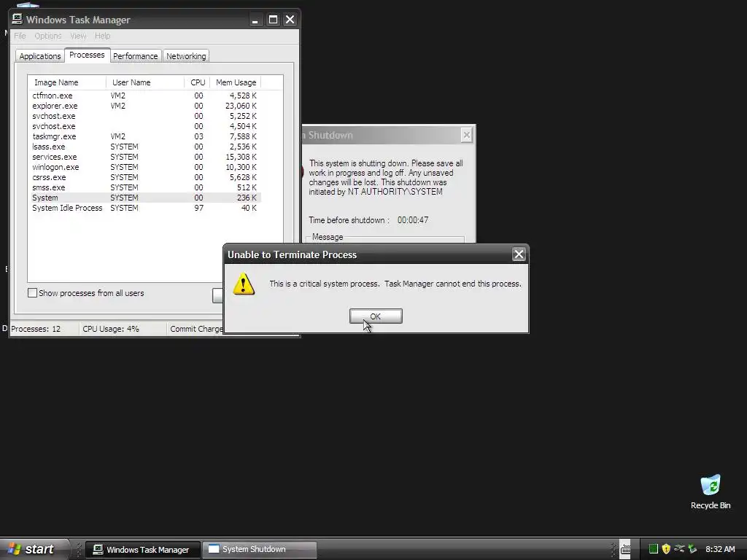Image resolution: width=747 pixels, height=560 pixels.
Task: Sort by Image Name column header
Action: click(x=66, y=82)
